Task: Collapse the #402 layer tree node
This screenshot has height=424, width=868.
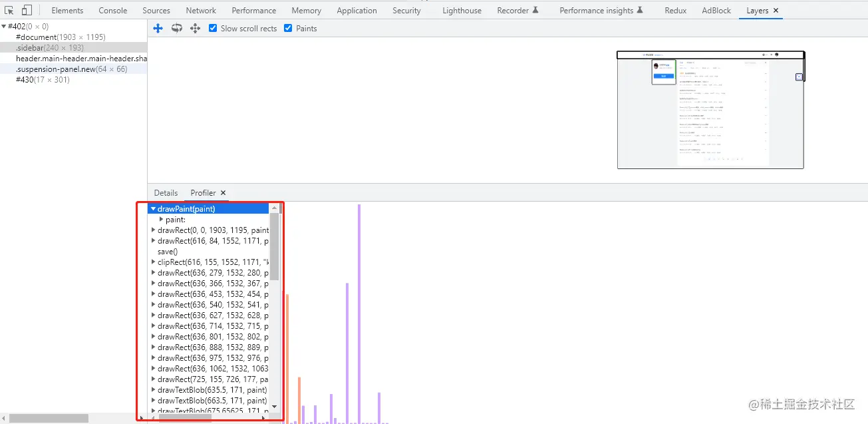Action: pos(4,27)
